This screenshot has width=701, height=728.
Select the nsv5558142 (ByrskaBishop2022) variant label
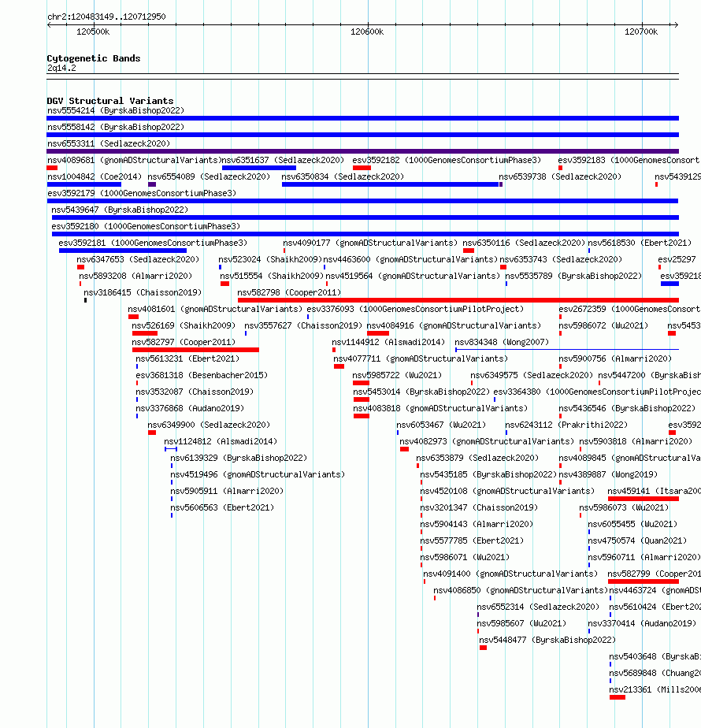coord(116,127)
